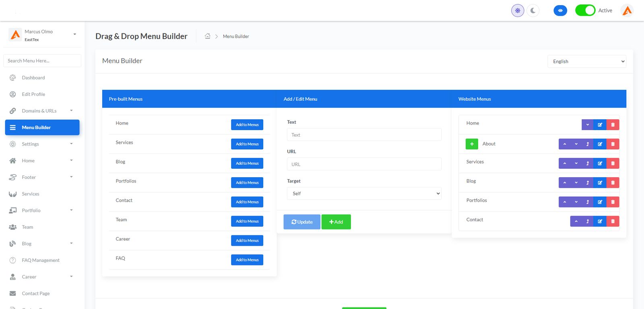Toggle the Active status switch
644x309 pixels.
(x=585, y=10)
